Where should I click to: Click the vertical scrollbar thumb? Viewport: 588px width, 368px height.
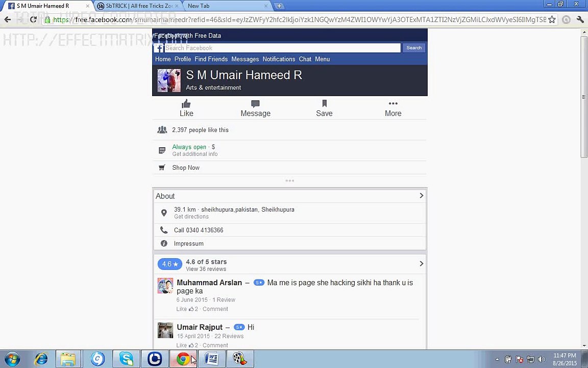point(584,97)
